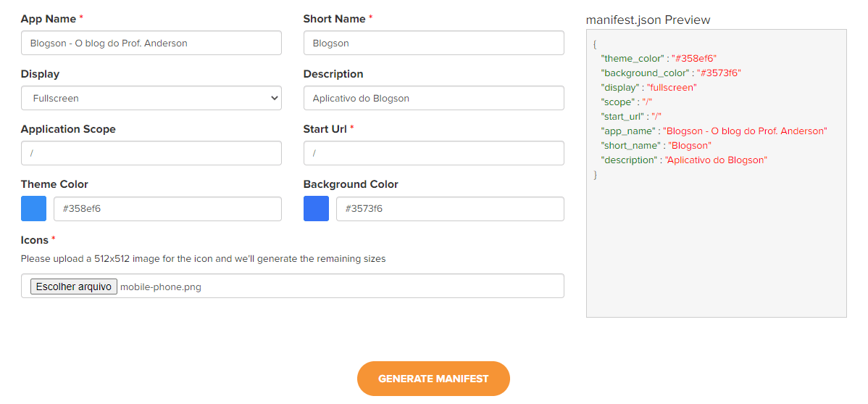Click the background_color line in the preview
The image size is (868, 404).
670,73
